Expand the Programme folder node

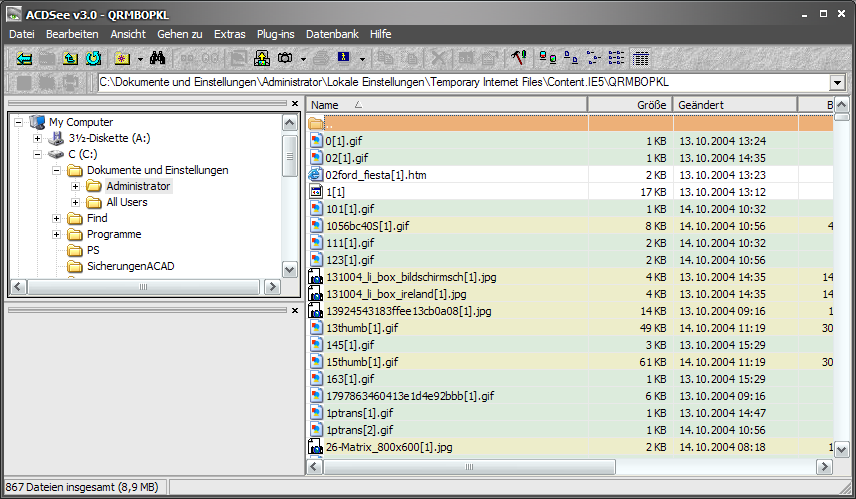pos(56,234)
